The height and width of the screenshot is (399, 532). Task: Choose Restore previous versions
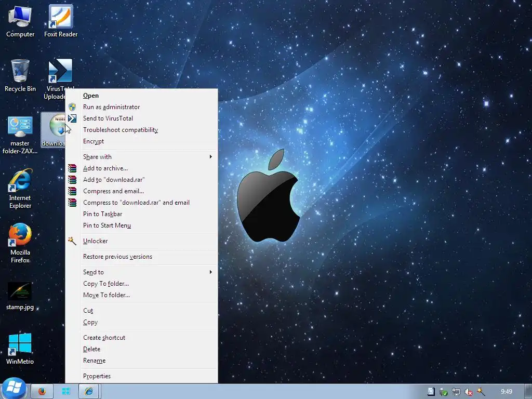tap(141, 257)
